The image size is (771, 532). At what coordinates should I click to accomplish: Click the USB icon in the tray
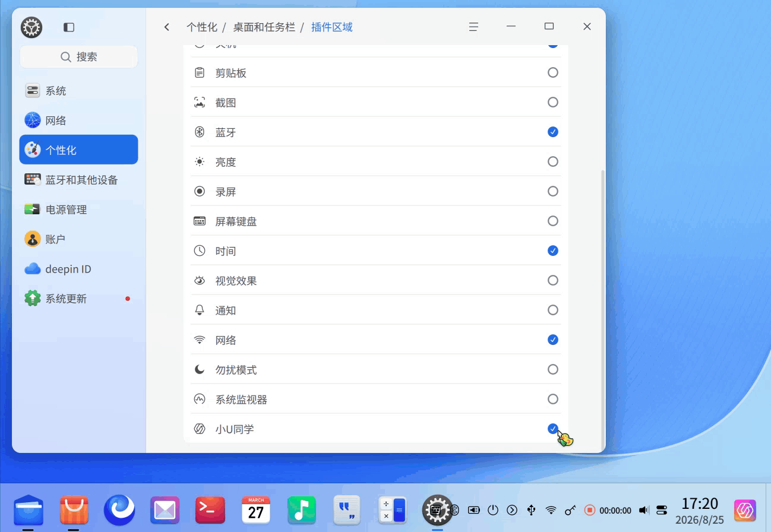(532, 509)
